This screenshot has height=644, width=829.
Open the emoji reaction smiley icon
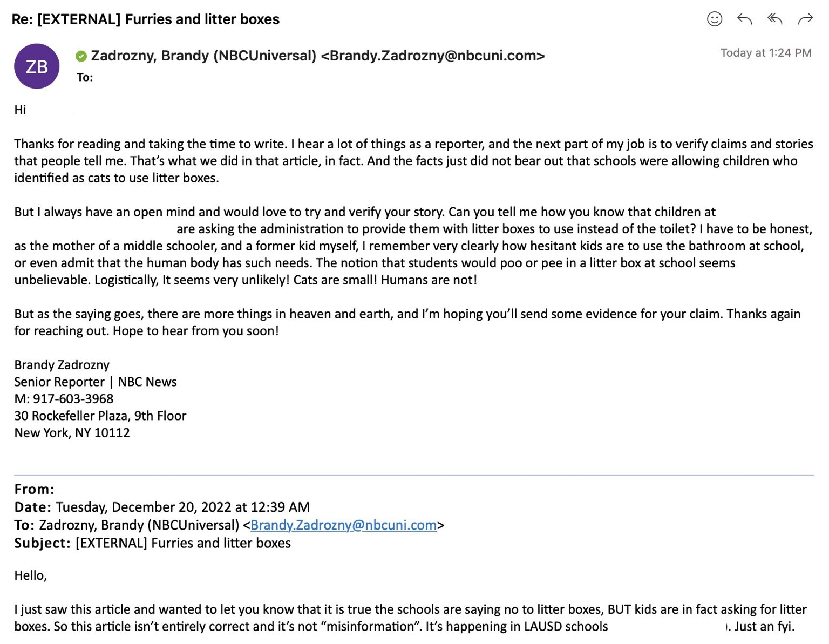(714, 19)
